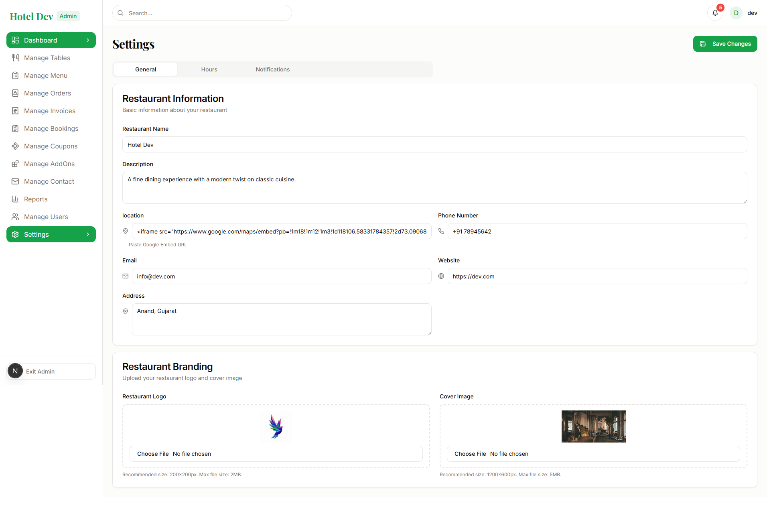The width and height of the screenshot is (767, 532).
Task: Click the Manage Invoices receipt icon
Action: pyautogui.click(x=15, y=111)
